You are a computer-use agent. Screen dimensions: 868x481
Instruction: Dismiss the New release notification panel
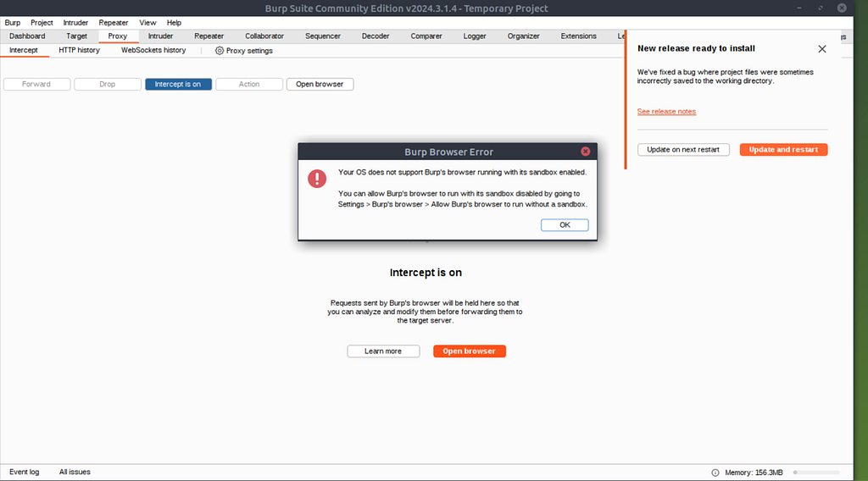coord(822,48)
